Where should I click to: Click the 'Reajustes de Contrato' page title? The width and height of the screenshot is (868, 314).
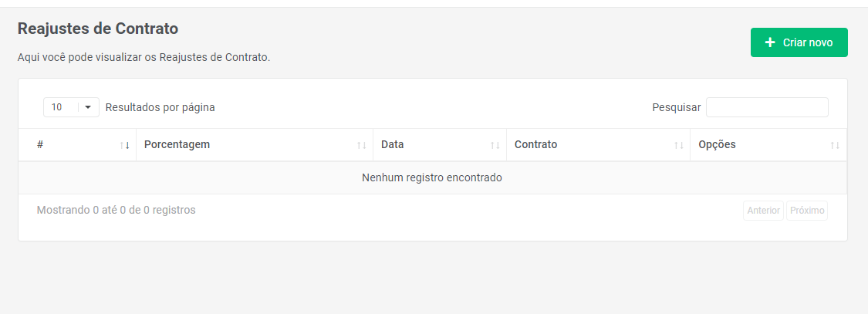pos(98,29)
